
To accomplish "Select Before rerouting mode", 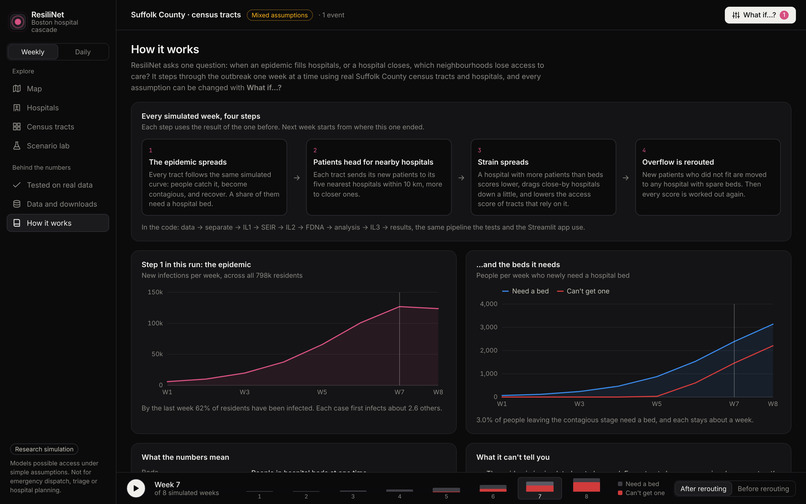I will point(763,489).
